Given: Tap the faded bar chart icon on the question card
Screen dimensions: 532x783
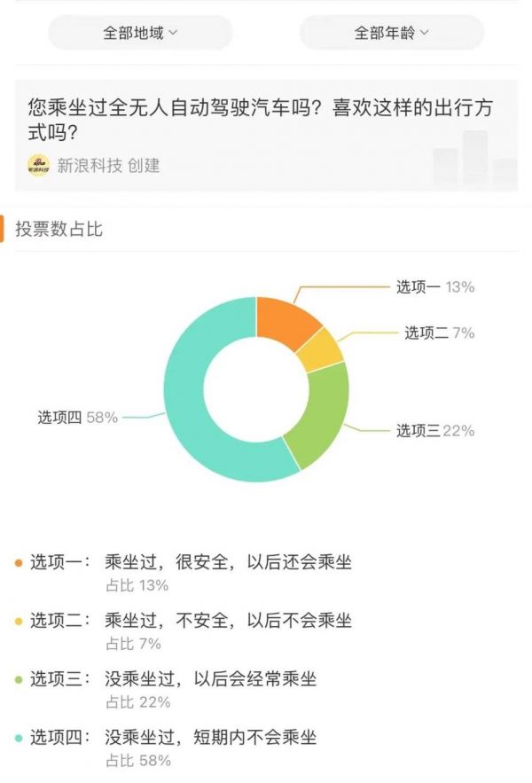Looking at the screenshot, I should point(474,161).
